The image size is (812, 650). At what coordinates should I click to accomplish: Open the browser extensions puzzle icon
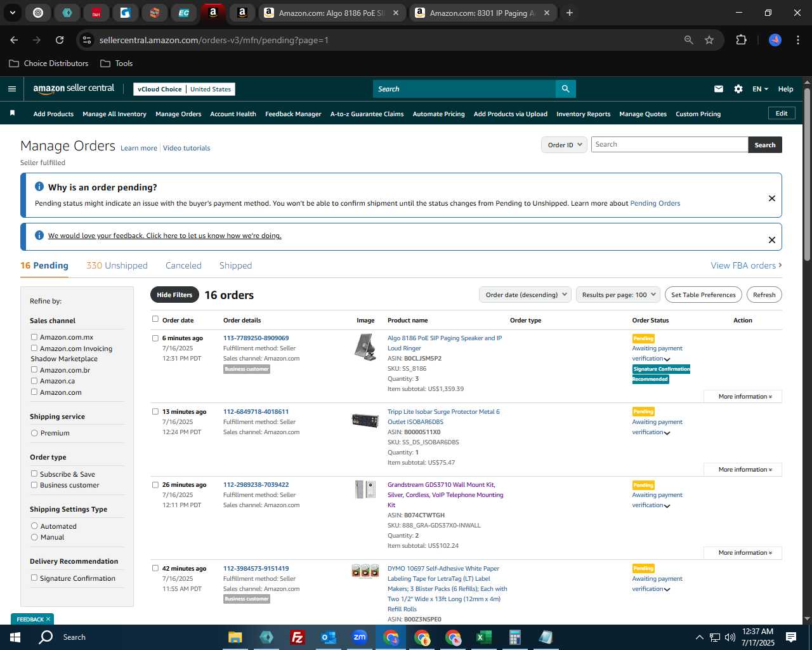click(741, 40)
